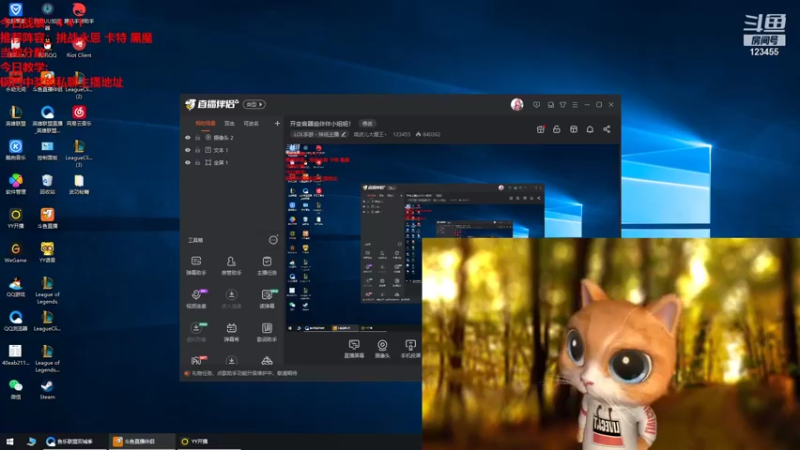Image resolution: width=800 pixels, height=450 pixels.
Task: Open message icon in title bar
Action: coord(536,105)
